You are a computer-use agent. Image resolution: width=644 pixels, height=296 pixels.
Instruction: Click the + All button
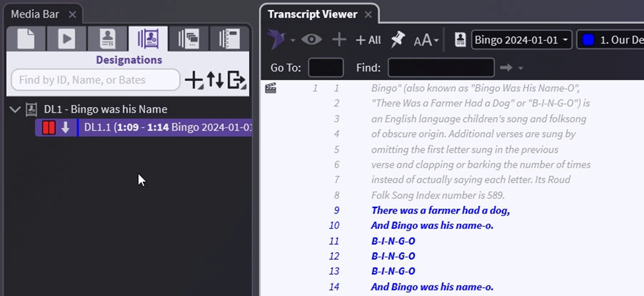(x=368, y=40)
